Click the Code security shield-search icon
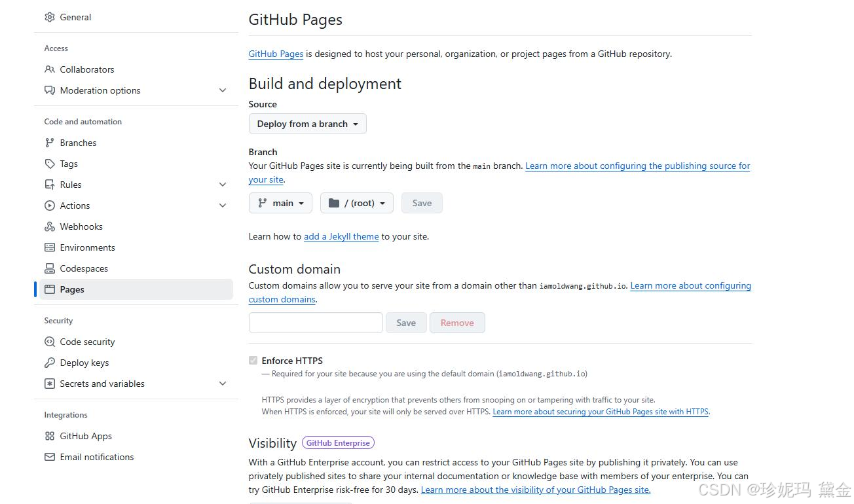The image size is (854, 504). (50, 342)
